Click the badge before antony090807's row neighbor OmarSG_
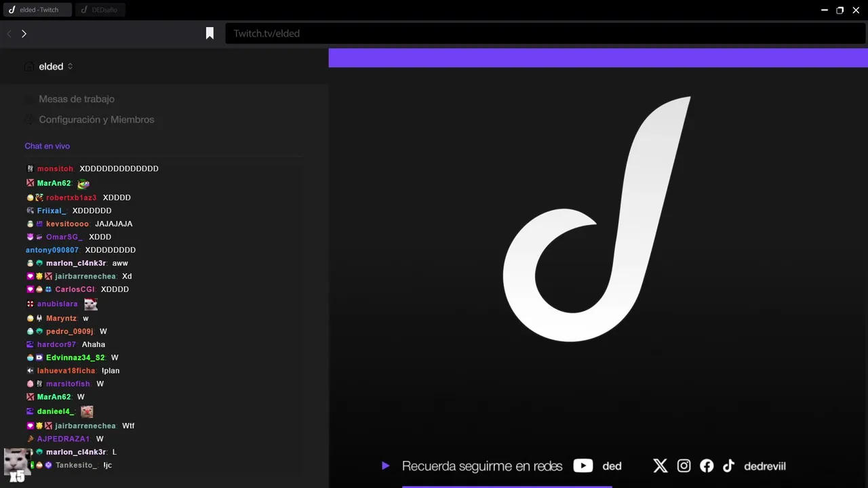Image resolution: width=868 pixels, height=488 pixels. pos(30,237)
